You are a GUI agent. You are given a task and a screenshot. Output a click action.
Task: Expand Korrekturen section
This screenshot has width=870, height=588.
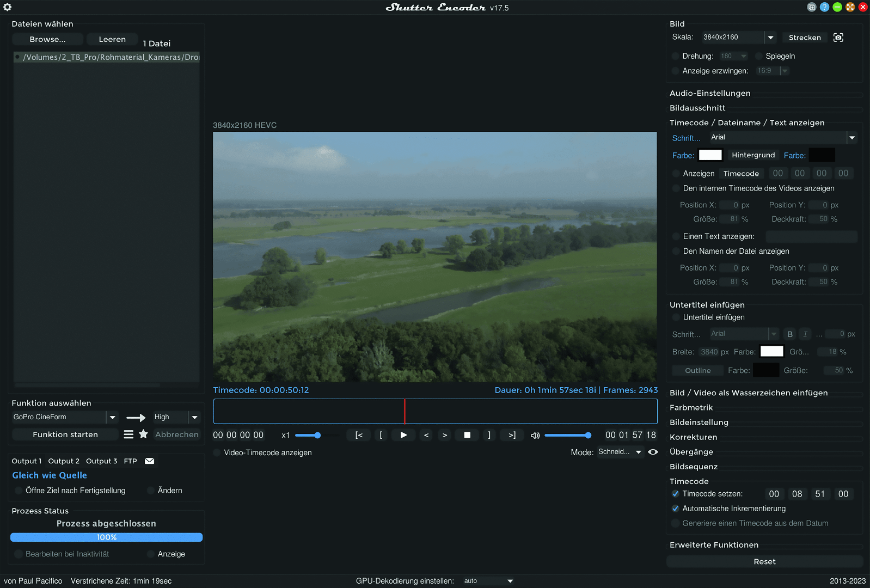click(x=693, y=437)
